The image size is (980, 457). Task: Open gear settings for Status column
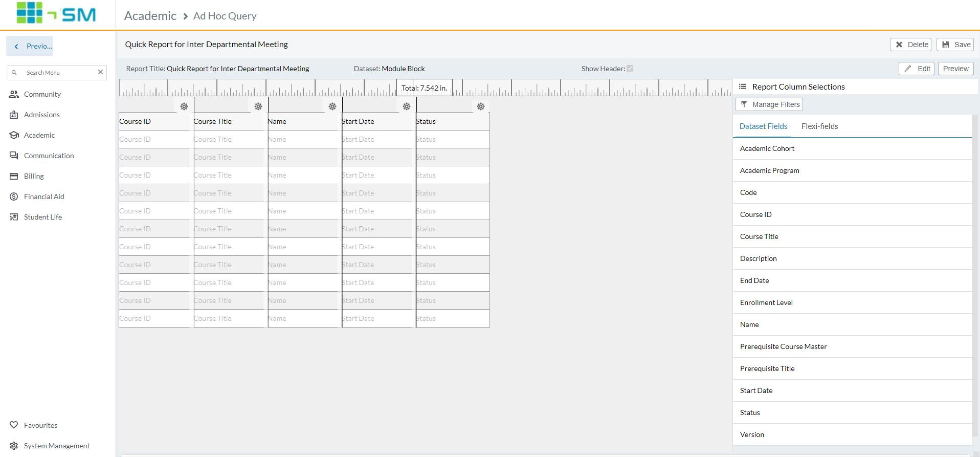coord(481,106)
